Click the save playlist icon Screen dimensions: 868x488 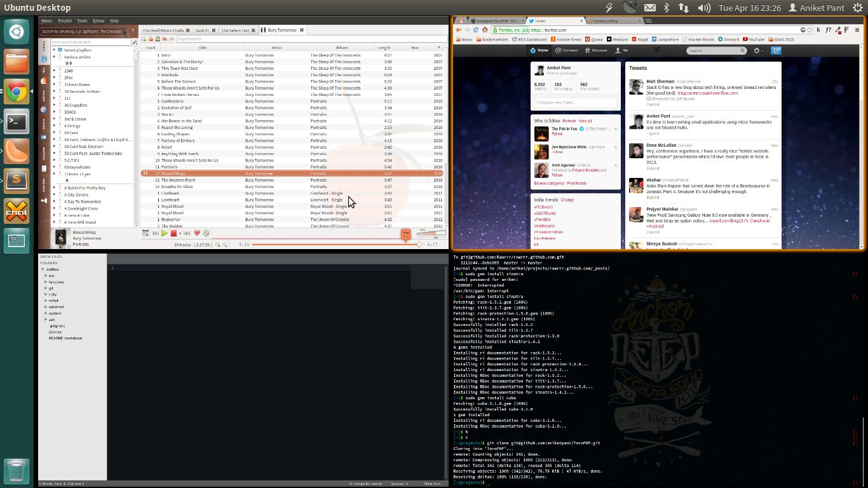(x=158, y=39)
